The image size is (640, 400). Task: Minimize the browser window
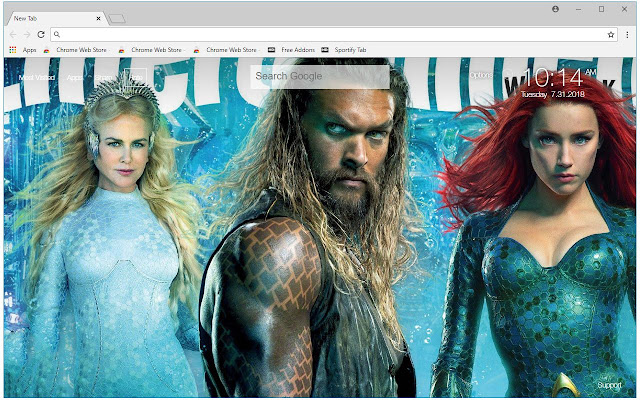(579, 9)
